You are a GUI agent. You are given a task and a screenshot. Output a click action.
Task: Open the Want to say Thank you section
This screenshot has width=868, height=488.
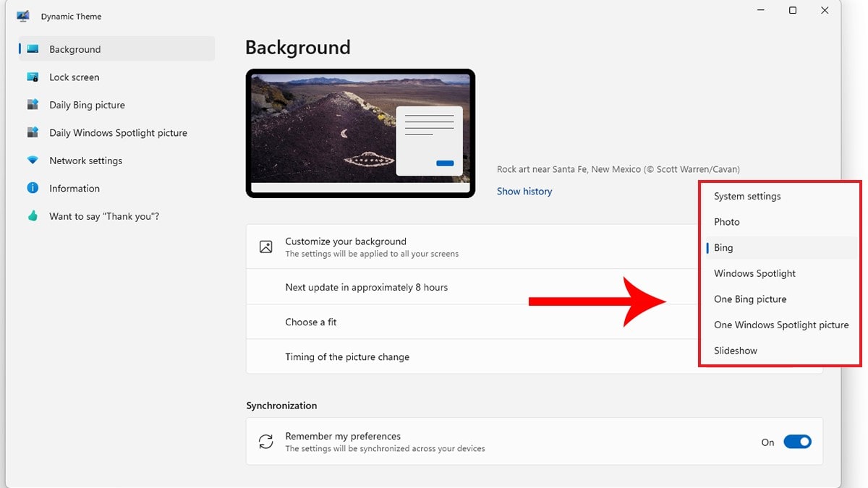click(x=33, y=215)
